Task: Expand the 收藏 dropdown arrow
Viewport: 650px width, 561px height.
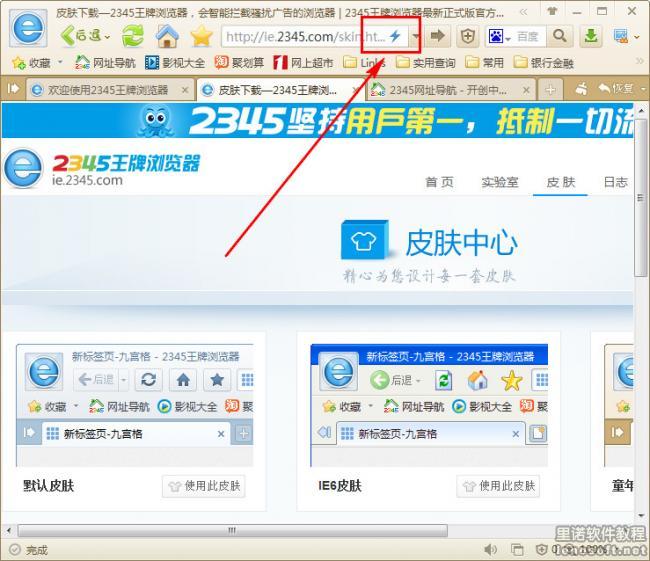Action: (x=60, y=63)
